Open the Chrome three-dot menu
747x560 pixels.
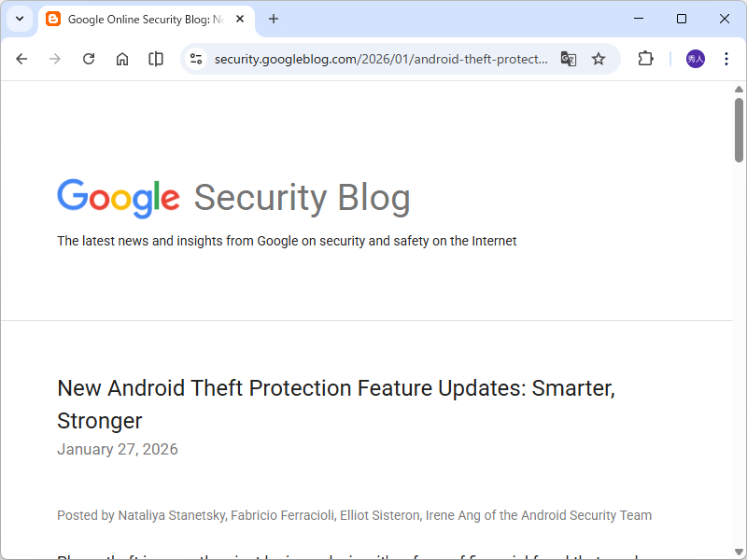(726, 58)
